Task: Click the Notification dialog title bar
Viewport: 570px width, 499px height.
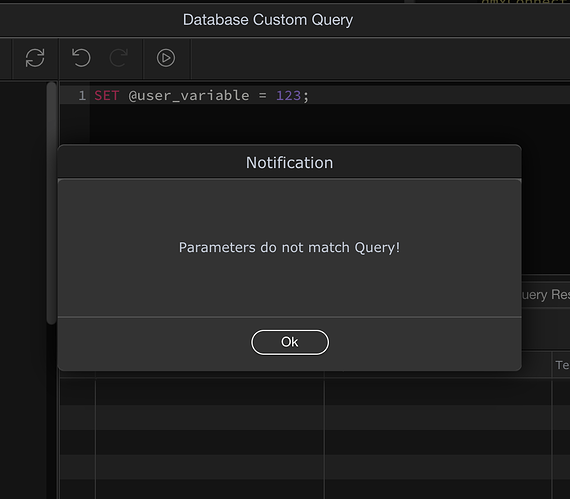Action: click(289, 162)
